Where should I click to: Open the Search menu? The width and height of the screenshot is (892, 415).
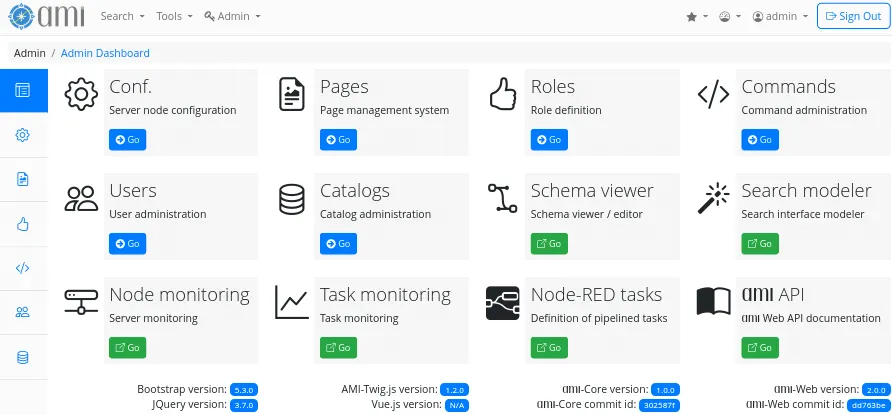(x=122, y=17)
